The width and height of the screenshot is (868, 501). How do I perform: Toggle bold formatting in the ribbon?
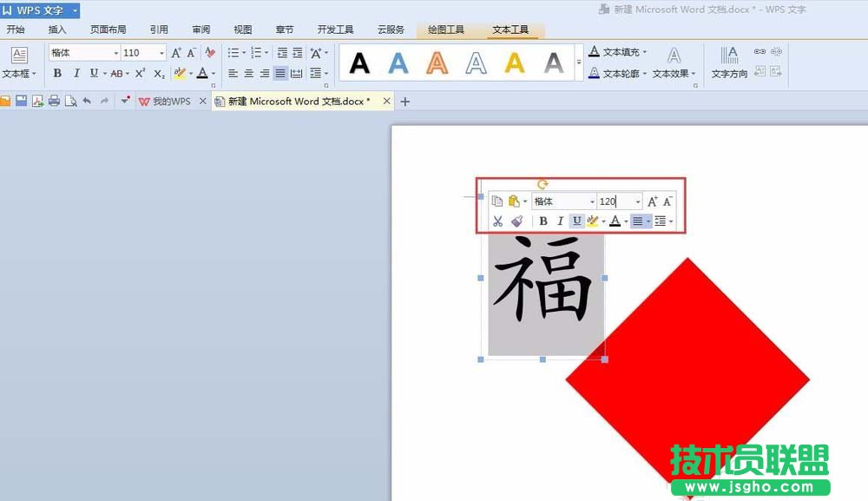(57, 73)
